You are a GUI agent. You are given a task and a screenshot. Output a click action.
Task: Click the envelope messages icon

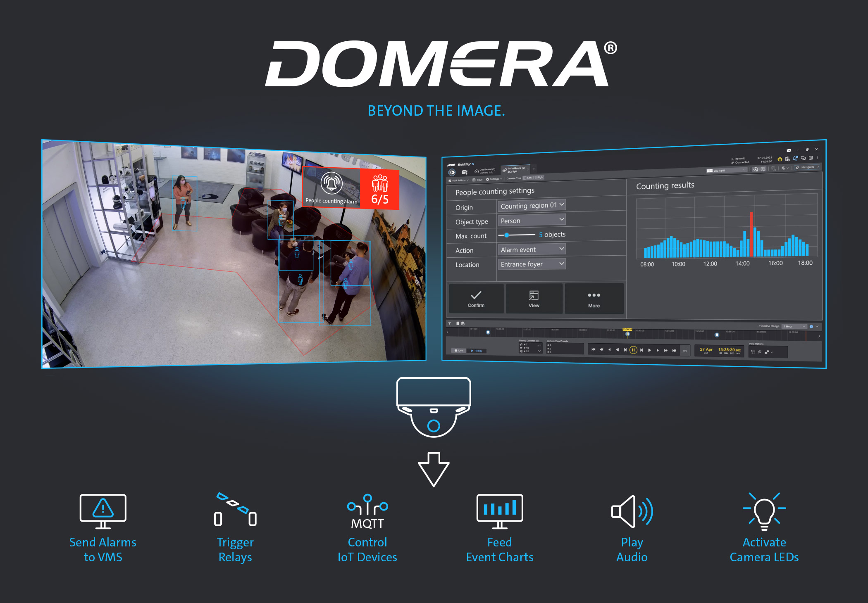465,172
